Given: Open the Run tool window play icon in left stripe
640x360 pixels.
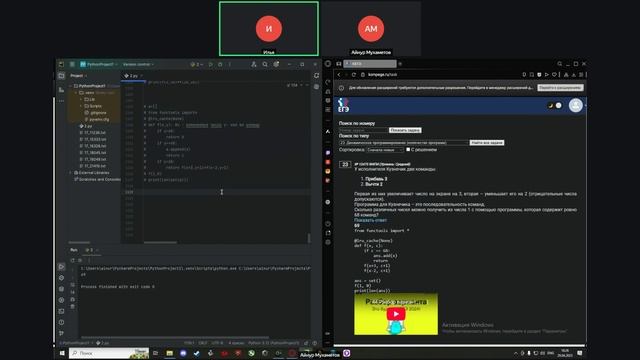Looking at the screenshot, I should click(61, 267).
